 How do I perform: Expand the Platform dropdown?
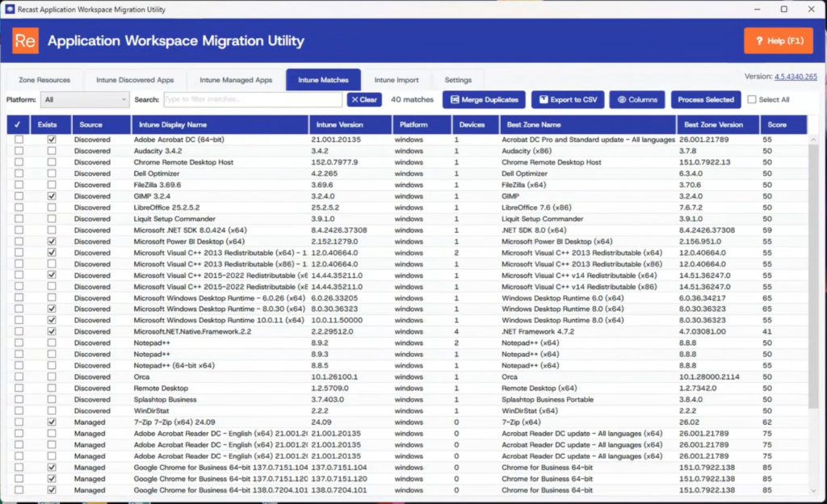pos(85,99)
